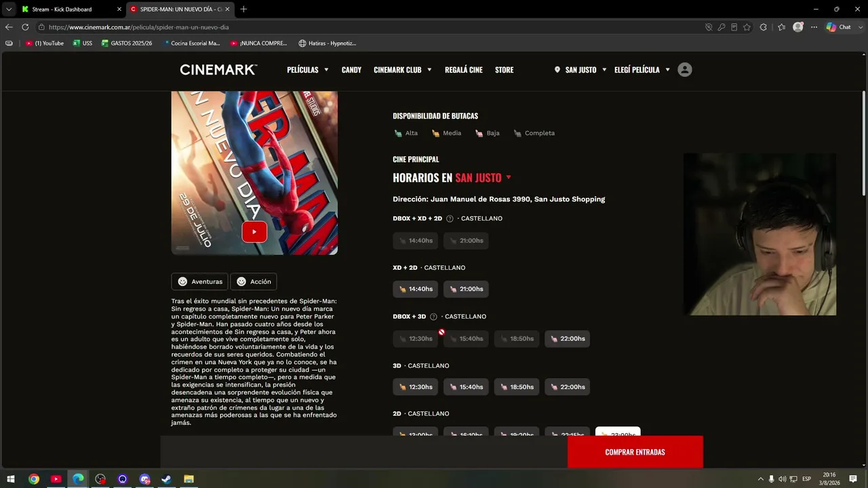Open Regalá Cine page

point(464,70)
